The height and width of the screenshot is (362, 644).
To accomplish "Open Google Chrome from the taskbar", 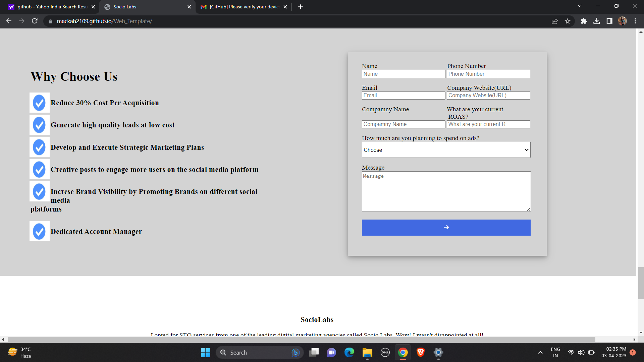I will 403,352.
